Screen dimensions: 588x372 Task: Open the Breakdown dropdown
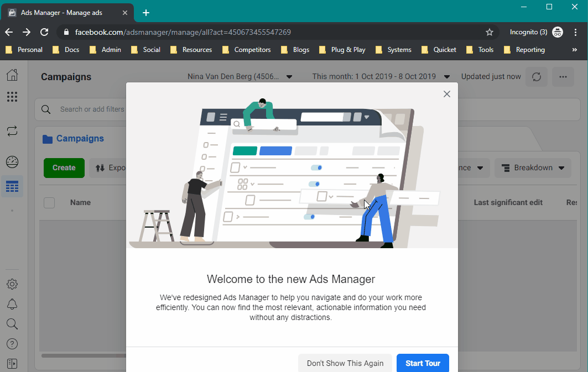[533, 168]
